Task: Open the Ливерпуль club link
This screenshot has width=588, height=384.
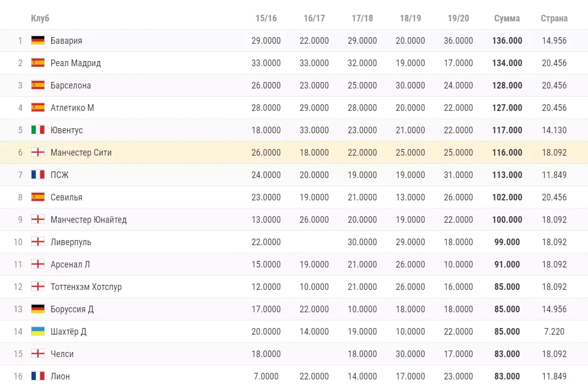Action: tap(71, 242)
